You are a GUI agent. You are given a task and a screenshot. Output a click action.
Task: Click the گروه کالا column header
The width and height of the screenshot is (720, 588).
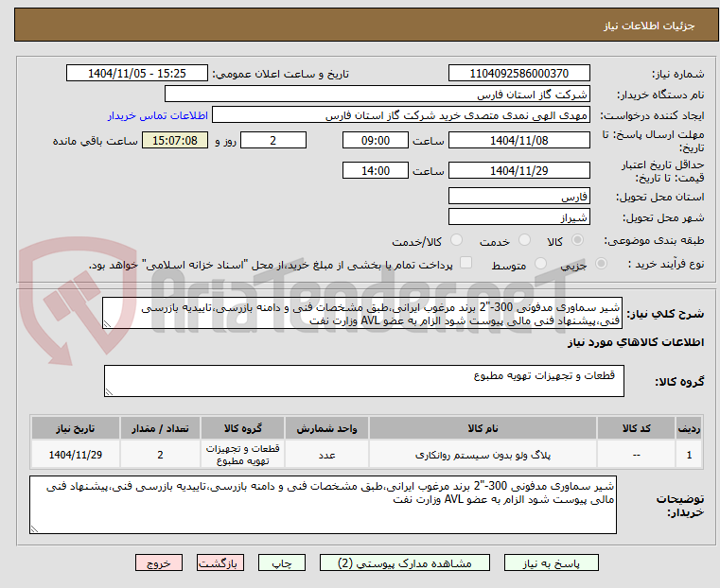point(242,428)
